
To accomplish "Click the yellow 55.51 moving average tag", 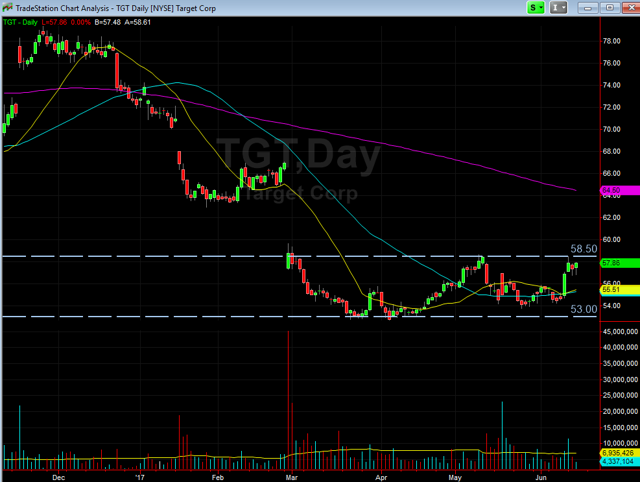I will tap(620, 290).
